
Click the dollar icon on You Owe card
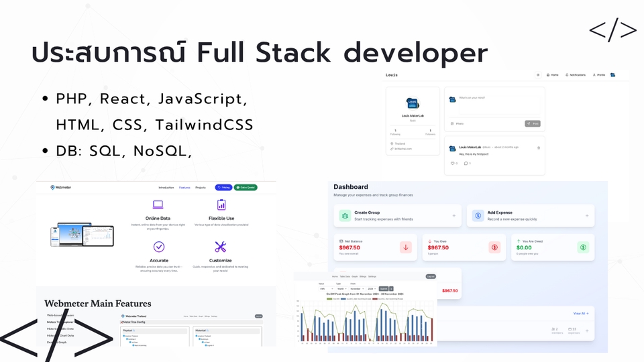(494, 247)
